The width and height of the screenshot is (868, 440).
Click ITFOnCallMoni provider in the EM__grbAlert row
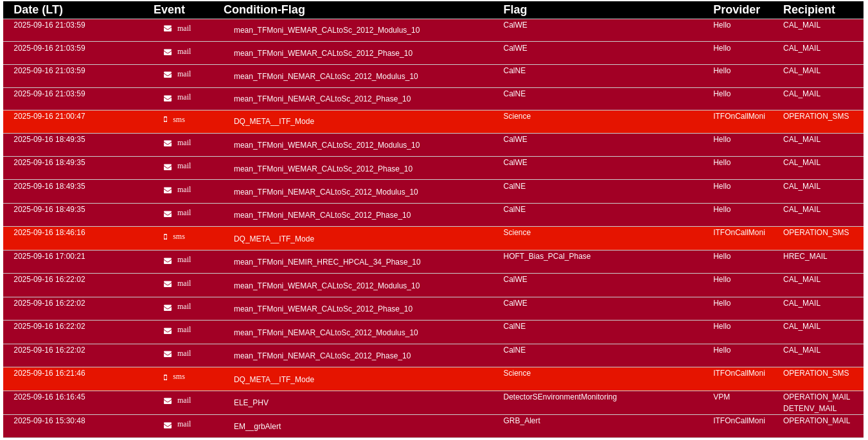tap(739, 421)
